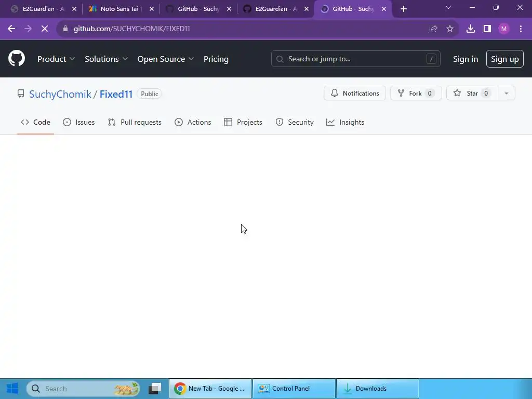Expand the Product dropdown menu
Image resolution: width=532 pixels, height=399 pixels.
point(56,59)
